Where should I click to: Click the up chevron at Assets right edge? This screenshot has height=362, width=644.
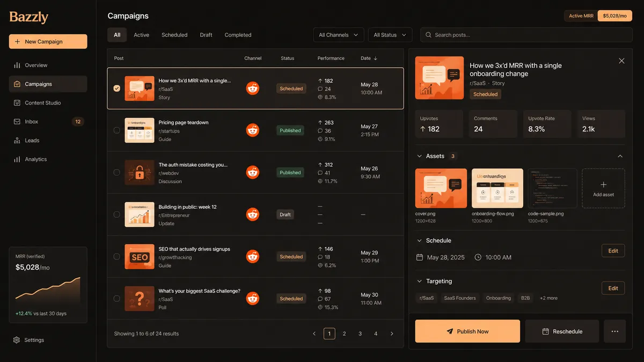click(620, 156)
